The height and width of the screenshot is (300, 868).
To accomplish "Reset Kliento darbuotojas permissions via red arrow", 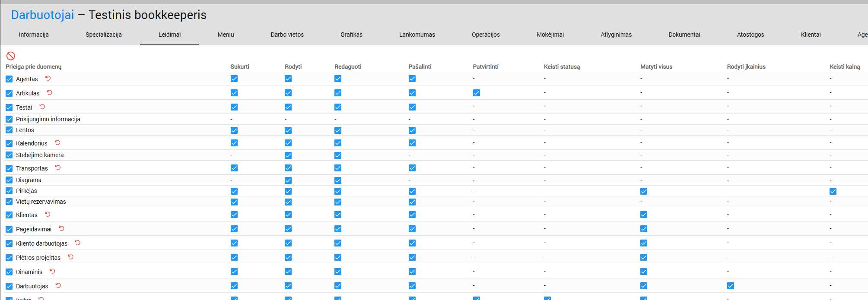I will point(78,243).
